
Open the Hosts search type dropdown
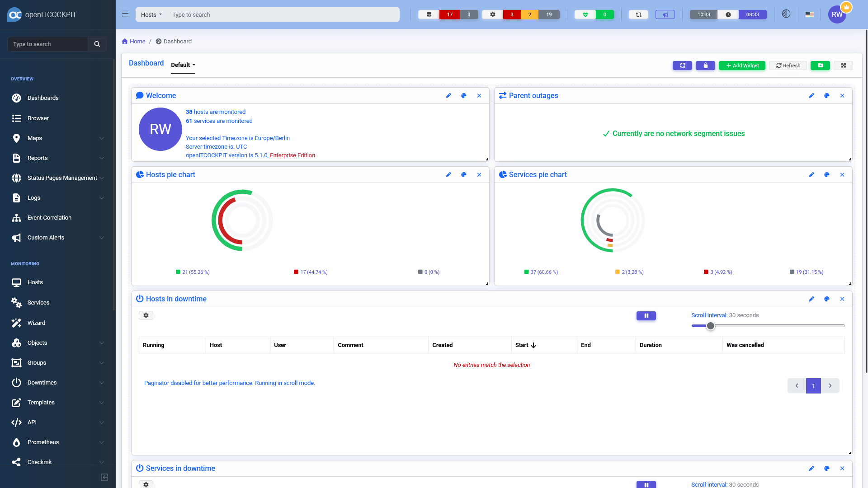[x=151, y=14]
